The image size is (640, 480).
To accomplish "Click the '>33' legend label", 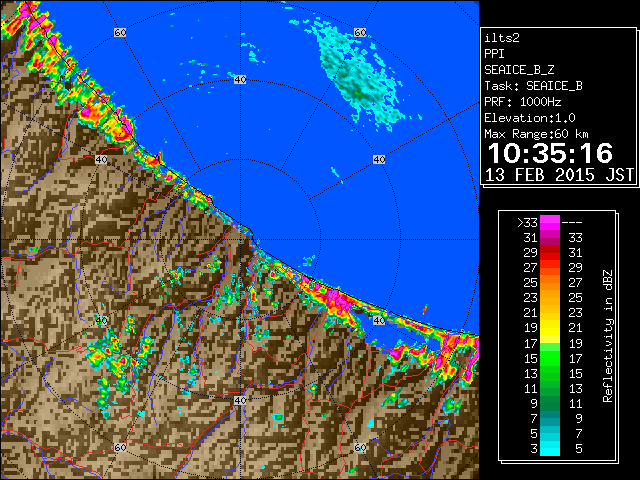I will (x=527, y=223).
